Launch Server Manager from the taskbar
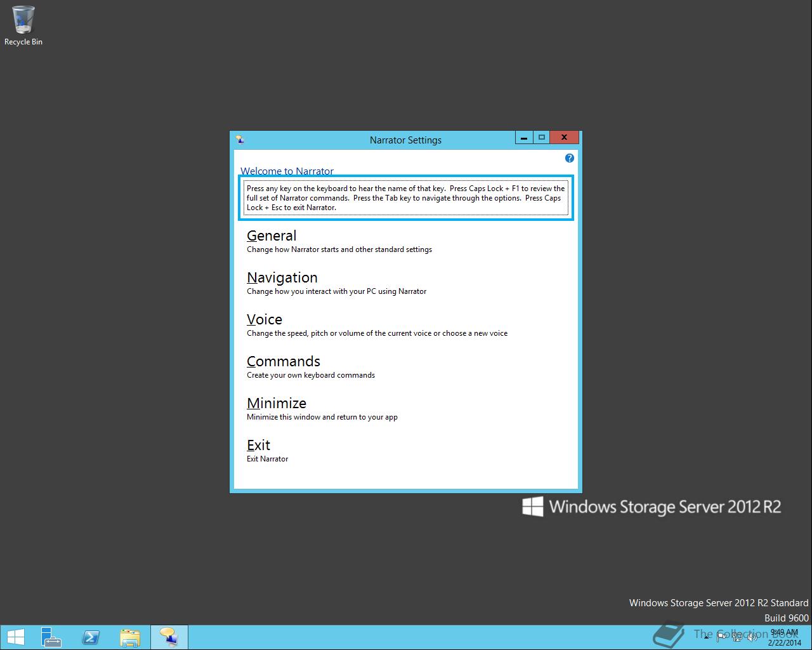Image resolution: width=812 pixels, height=650 pixels. point(51,637)
